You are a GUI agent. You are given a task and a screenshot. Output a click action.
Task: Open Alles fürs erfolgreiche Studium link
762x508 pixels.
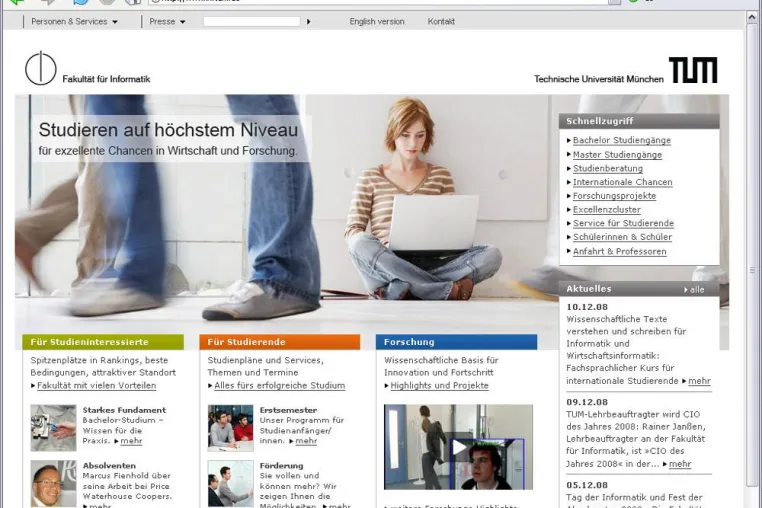click(x=279, y=385)
